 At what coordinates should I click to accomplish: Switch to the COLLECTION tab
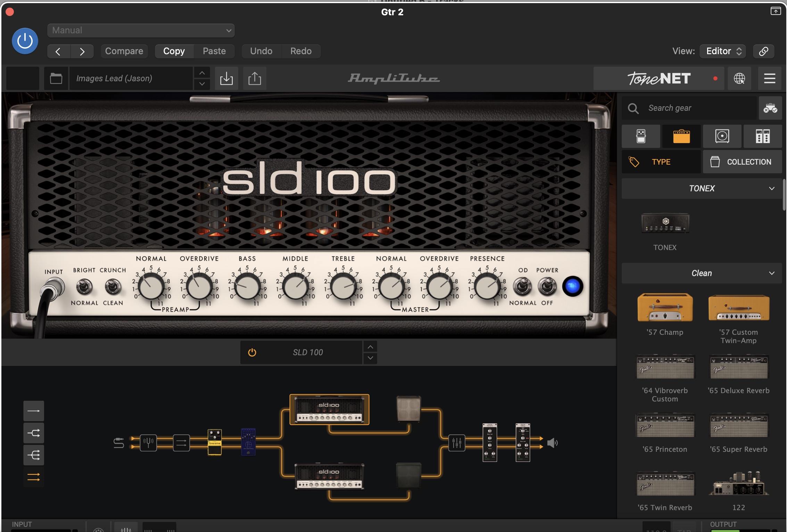(743, 162)
